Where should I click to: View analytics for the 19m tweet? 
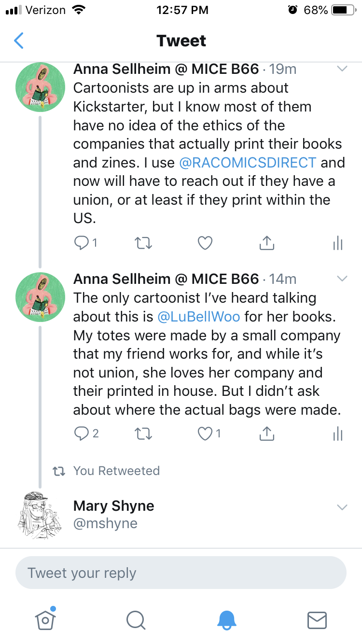pos(338,243)
